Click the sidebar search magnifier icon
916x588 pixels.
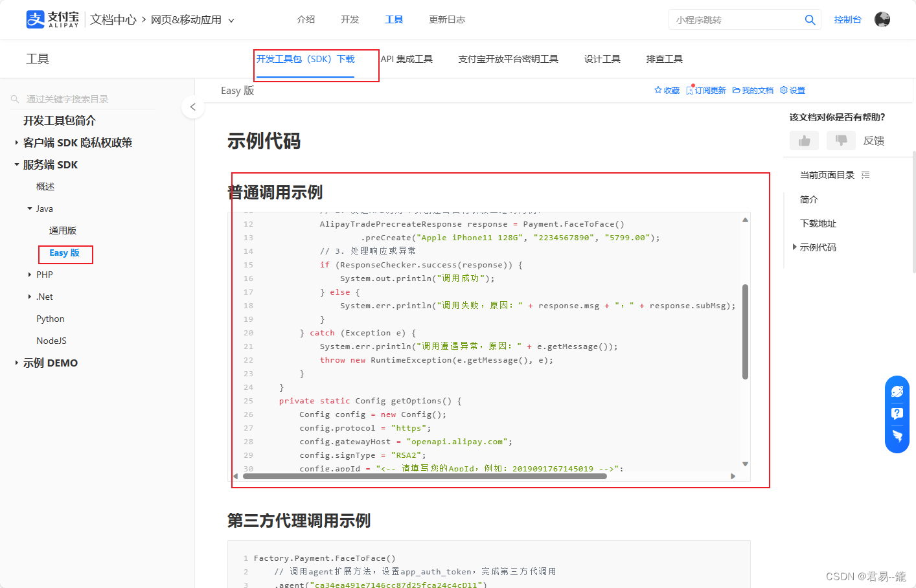click(15, 99)
